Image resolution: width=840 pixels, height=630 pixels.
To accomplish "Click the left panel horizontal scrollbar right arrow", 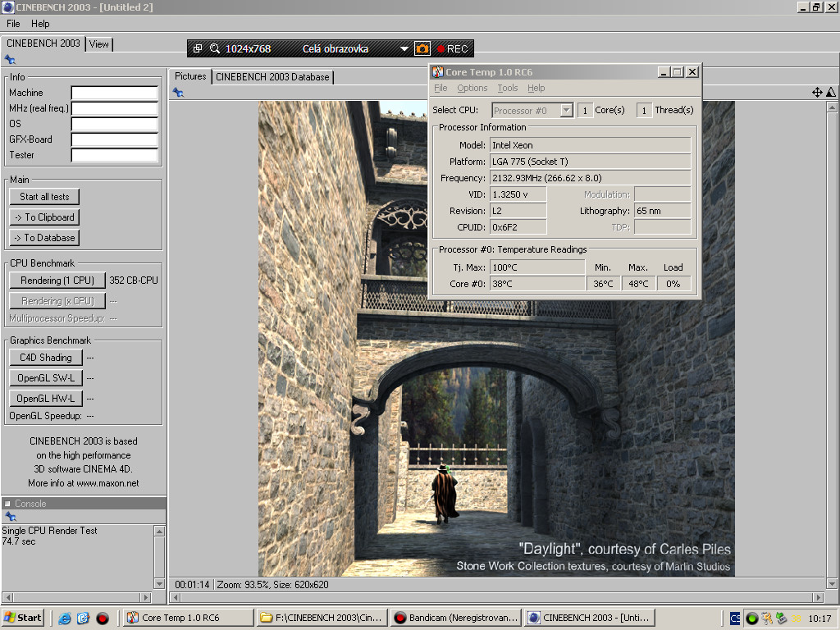I will [146, 597].
